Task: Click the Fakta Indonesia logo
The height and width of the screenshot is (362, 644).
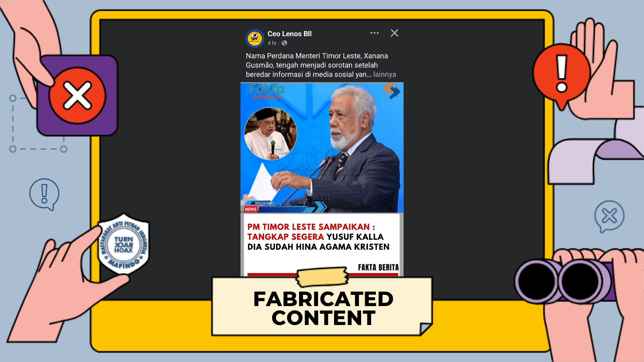Action: tap(266, 91)
